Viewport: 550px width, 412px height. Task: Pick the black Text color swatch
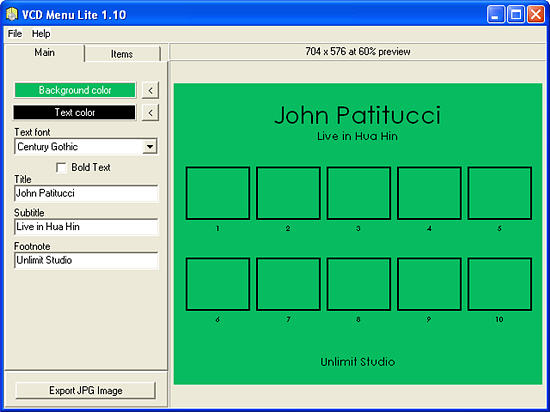pos(75,113)
